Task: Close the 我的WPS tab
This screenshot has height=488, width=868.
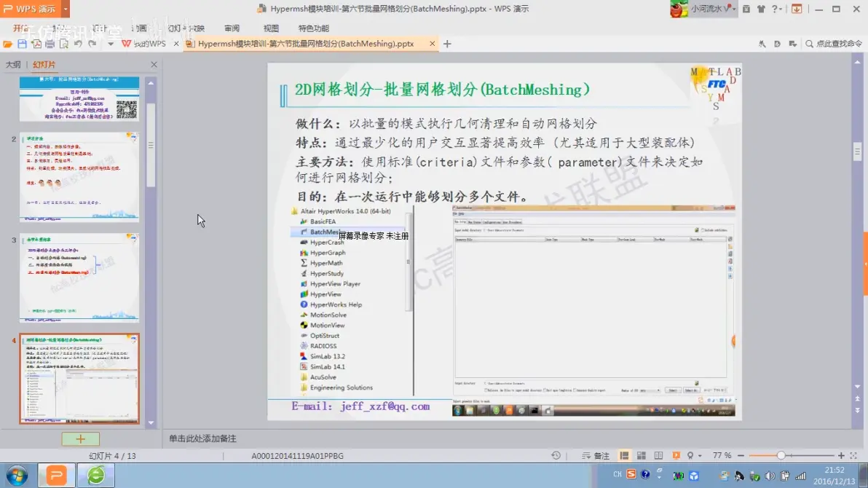Action: point(177,44)
